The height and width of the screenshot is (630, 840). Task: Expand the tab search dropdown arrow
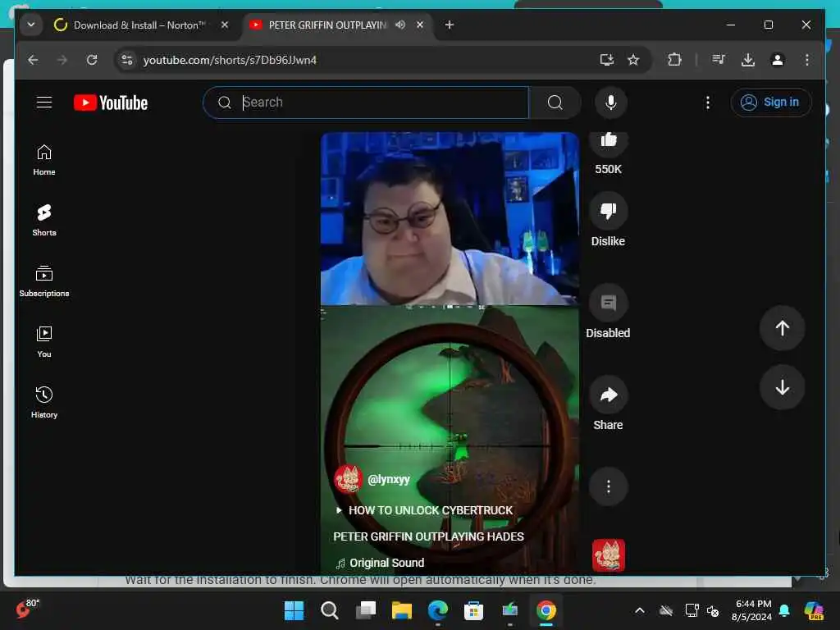(31, 25)
